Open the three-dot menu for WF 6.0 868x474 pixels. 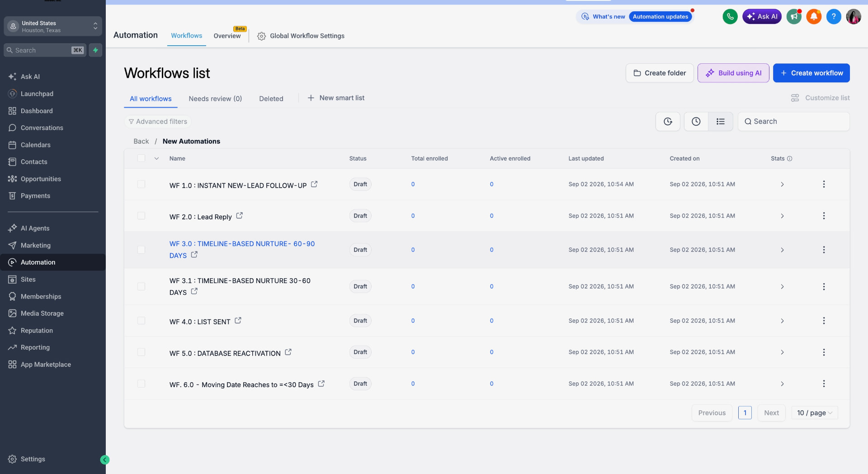pyautogui.click(x=824, y=384)
